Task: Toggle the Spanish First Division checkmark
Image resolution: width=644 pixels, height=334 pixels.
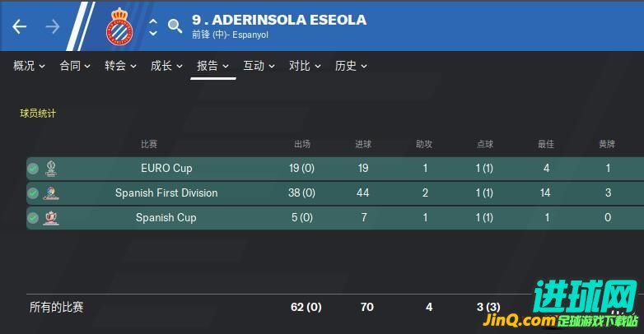Action: point(33,193)
